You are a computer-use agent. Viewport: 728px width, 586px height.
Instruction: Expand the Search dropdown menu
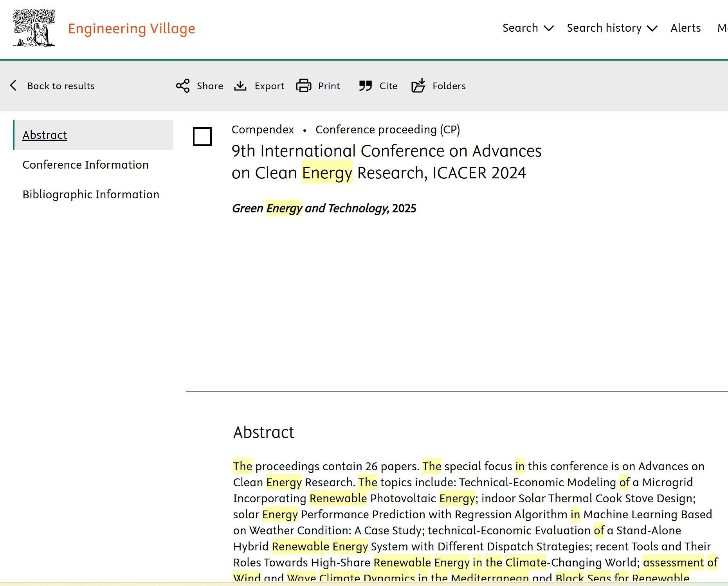(528, 28)
